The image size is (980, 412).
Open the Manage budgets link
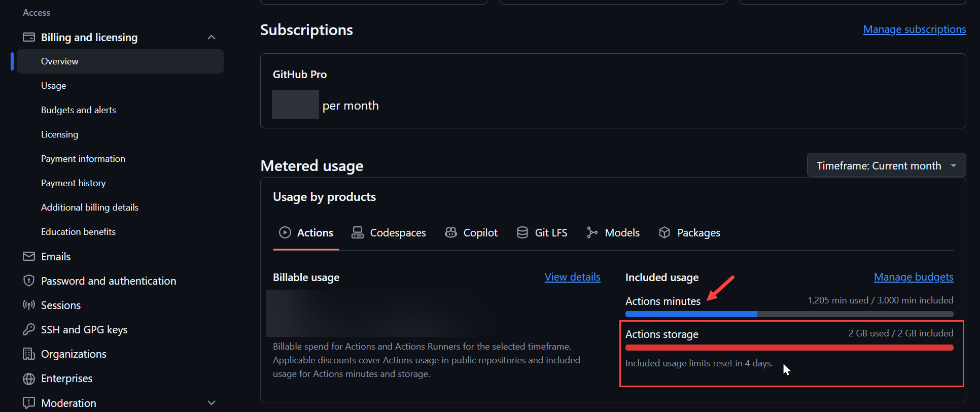click(x=914, y=277)
